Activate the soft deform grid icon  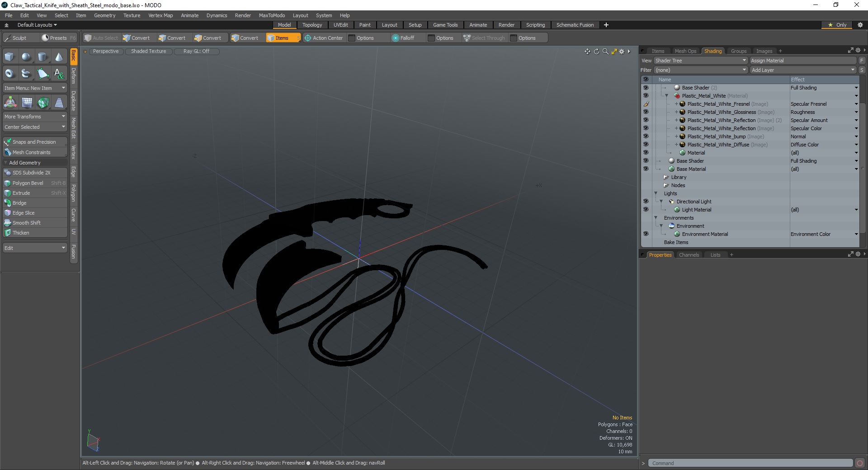point(27,103)
